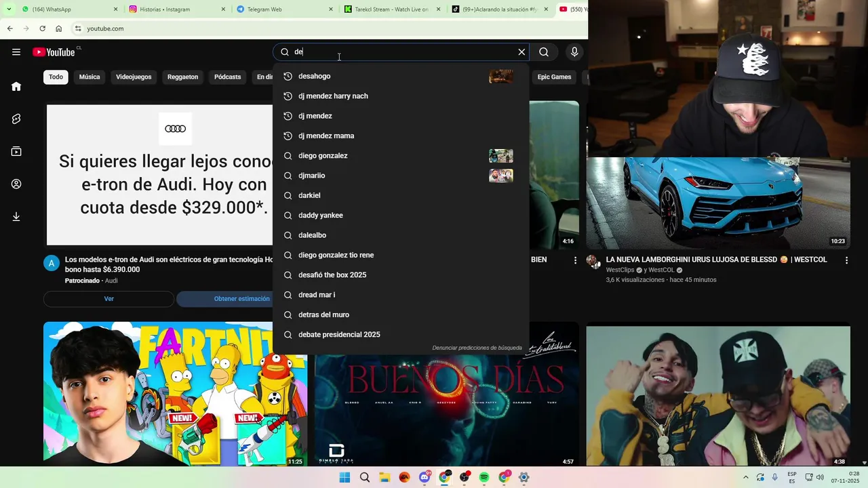868x488 pixels.
Task: Show hidden system tray icons chevron
Action: 746,477
